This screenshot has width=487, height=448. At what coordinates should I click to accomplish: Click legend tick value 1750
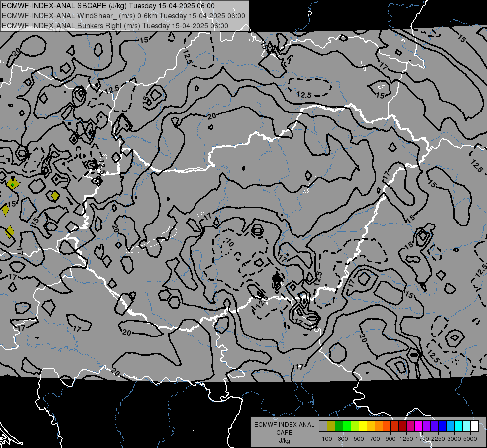coord(422,439)
